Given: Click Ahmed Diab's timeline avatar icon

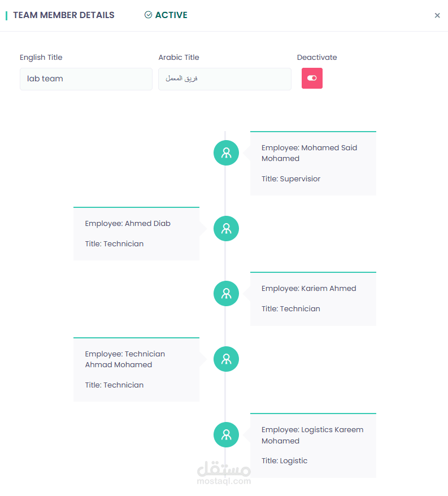Looking at the screenshot, I should [226, 228].
